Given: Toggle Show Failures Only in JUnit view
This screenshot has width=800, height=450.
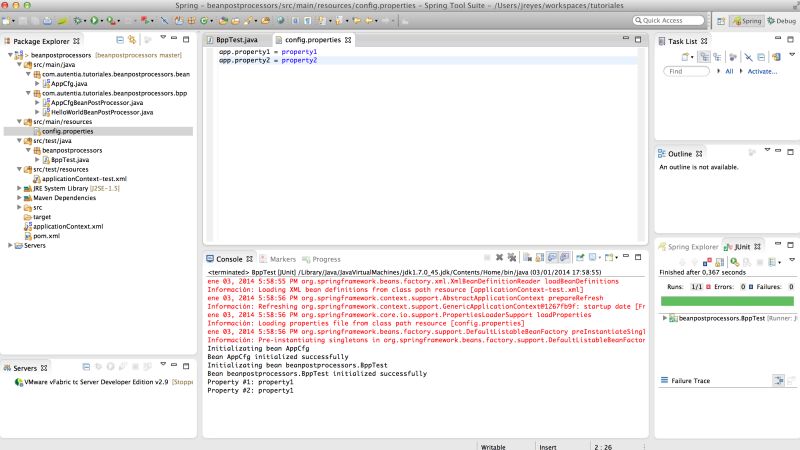Looking at the screenshot, I should [707, 262].
